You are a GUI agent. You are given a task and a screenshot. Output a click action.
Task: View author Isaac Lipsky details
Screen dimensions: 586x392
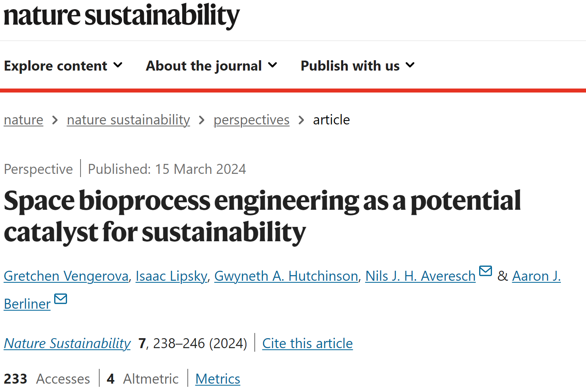pyautogui.click(x=171, y=276)
